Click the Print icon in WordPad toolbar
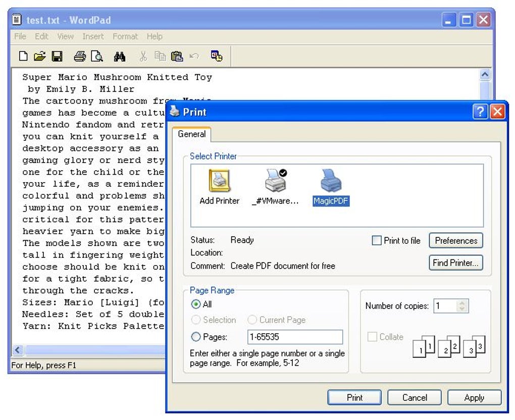The width and height of the screenshot is (515, 420). click(x=80, y=56)
